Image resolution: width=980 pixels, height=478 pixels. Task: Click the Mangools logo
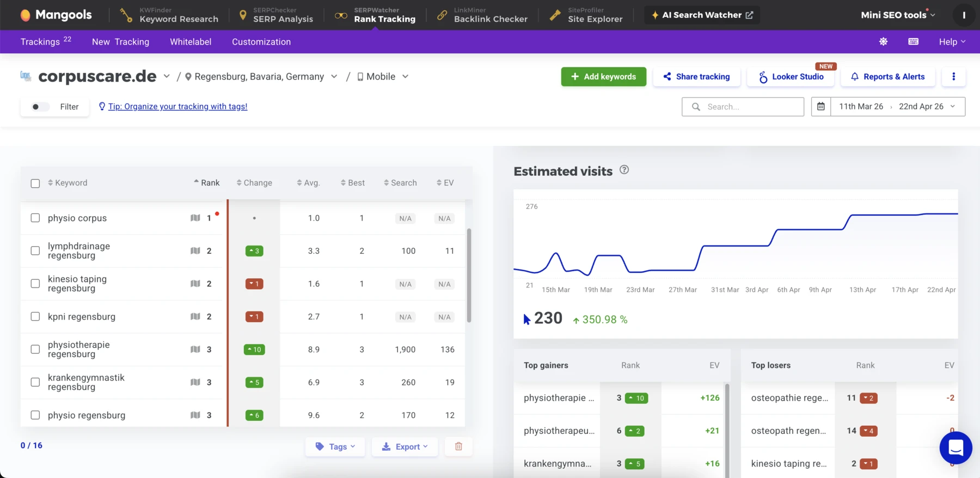(56, 15)
